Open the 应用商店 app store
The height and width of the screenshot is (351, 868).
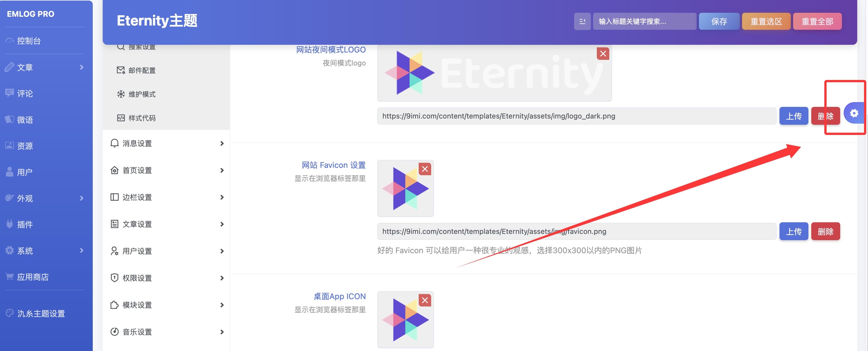pyautogui.click(x=33, y=277)
